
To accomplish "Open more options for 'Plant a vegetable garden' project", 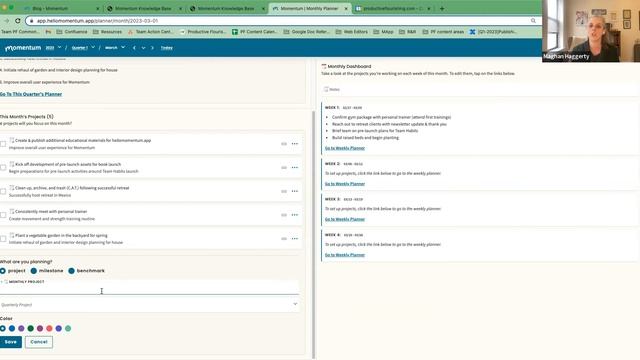I will pos(295,238).
